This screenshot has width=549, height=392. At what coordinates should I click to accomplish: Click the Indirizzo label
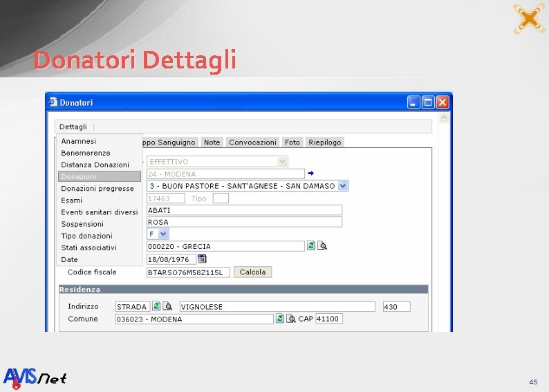(83, 306)
